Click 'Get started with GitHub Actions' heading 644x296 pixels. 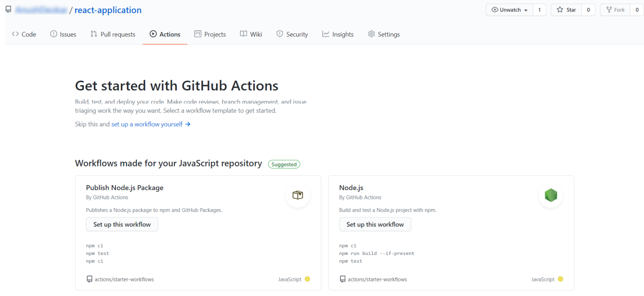tap(177, 86)
